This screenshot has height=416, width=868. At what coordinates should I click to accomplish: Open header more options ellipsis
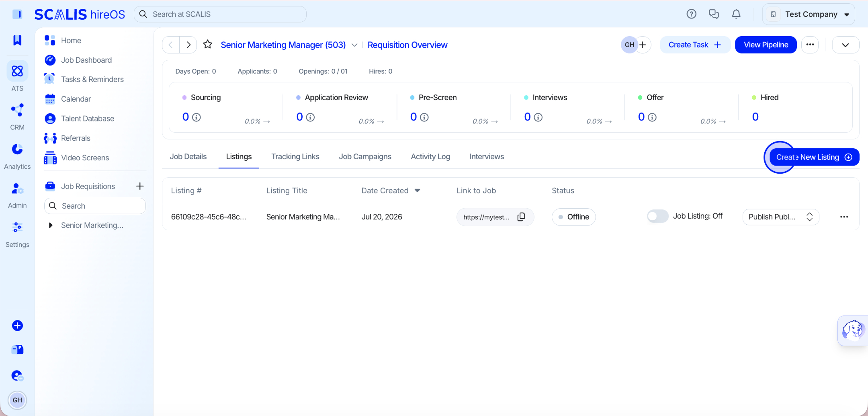click(810, 45)
